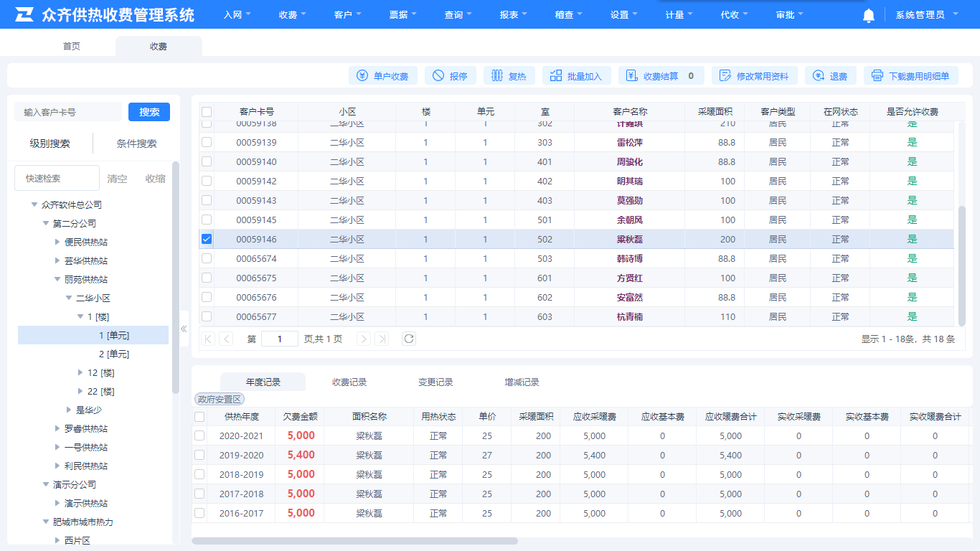This screenshot has height=551, width=980.
Task: Expand the 12 [楼] tree node
Action: (x=80, y=372)
